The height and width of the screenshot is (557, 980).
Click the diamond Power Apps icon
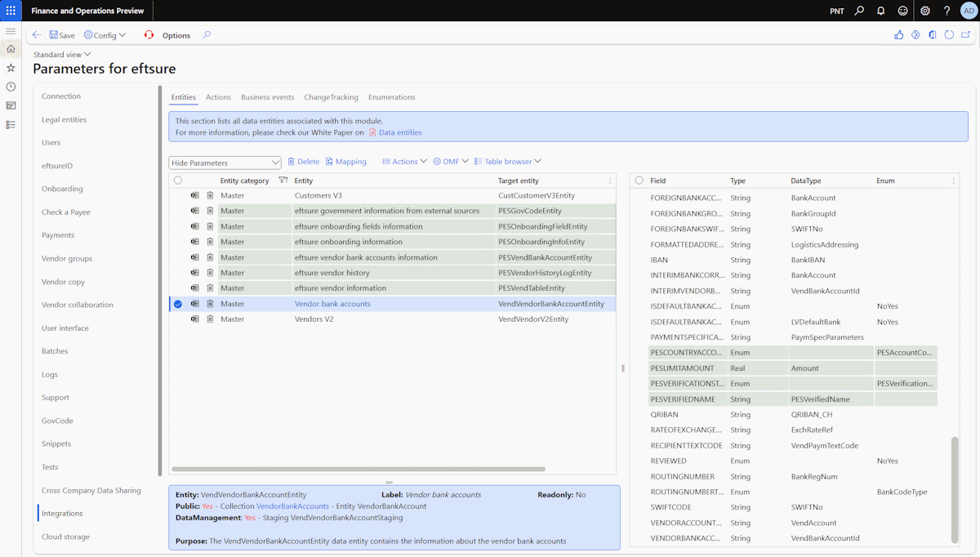coord(915,35)
